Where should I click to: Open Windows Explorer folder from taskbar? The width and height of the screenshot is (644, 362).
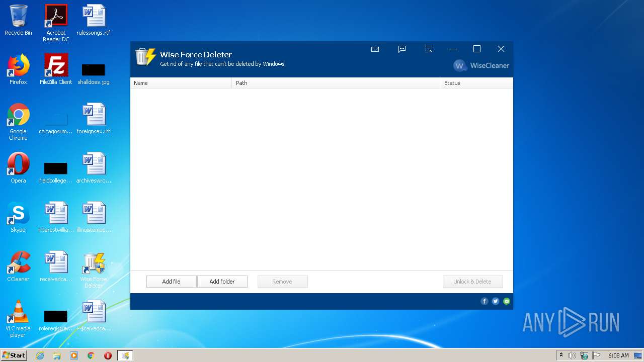(57, 355)
